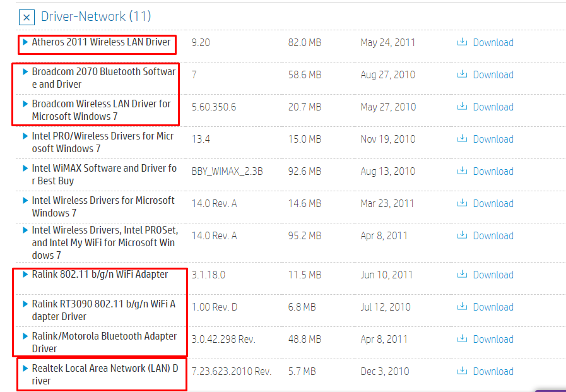The image size is (566, 392).
Task: Expand Atheros 2011 Wireless LAN Driver arrow
Action: 25,42
